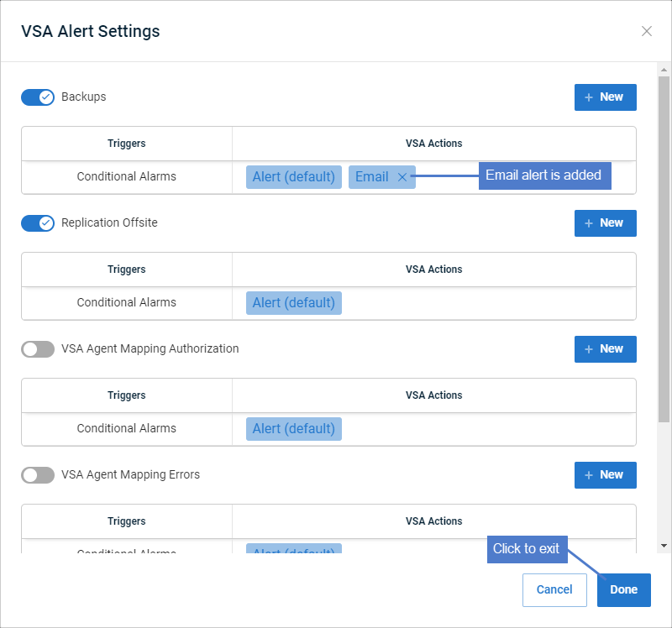Remove the Email action tag
The width and height of the screenshot is (672, 628).
click(x=402, y=177)
